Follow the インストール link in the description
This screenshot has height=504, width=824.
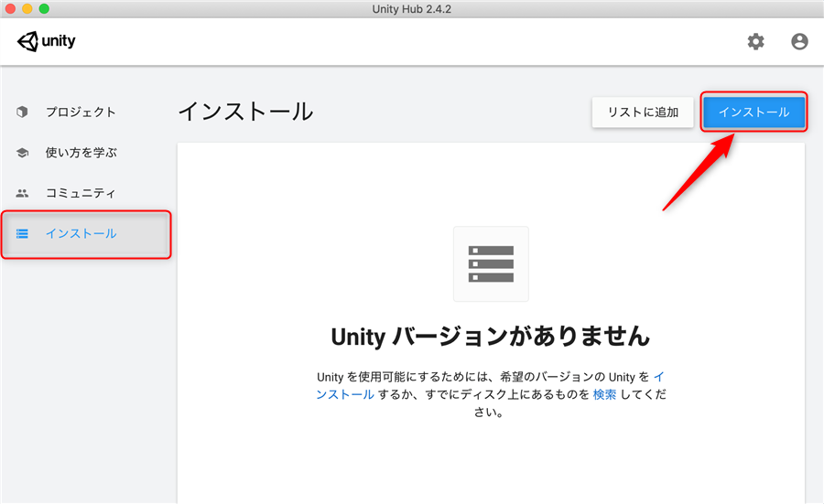click(345, 394)
